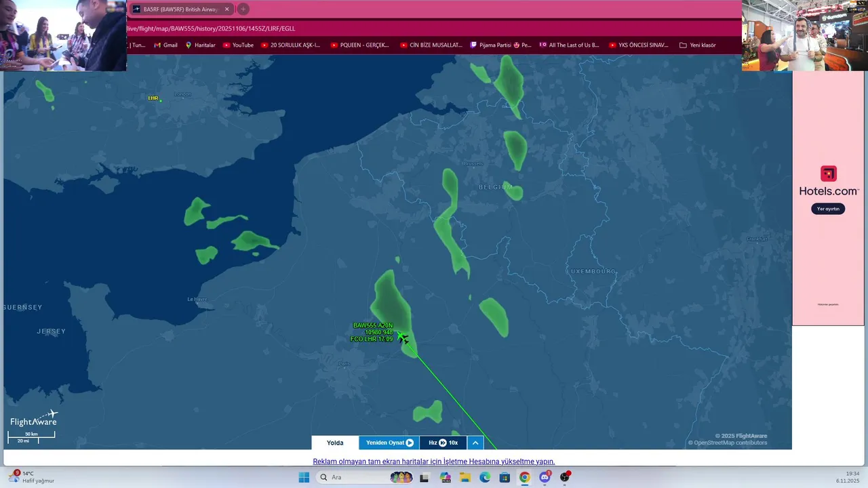Open the Pijama Partisi Twitch bookmark
The image size is (868, 488).
(x=500, y=45)
